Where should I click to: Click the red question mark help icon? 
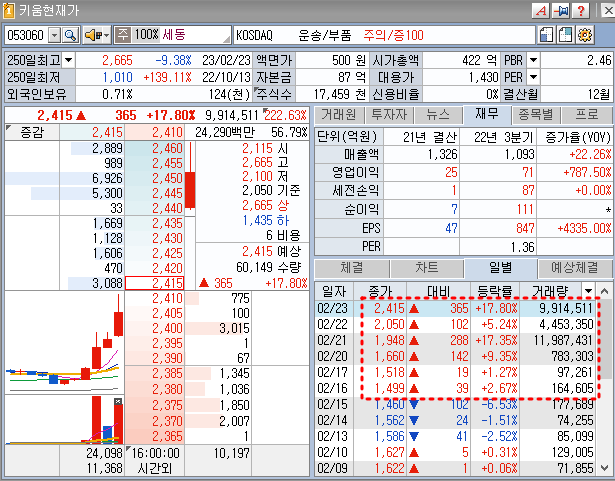(581, 10)
